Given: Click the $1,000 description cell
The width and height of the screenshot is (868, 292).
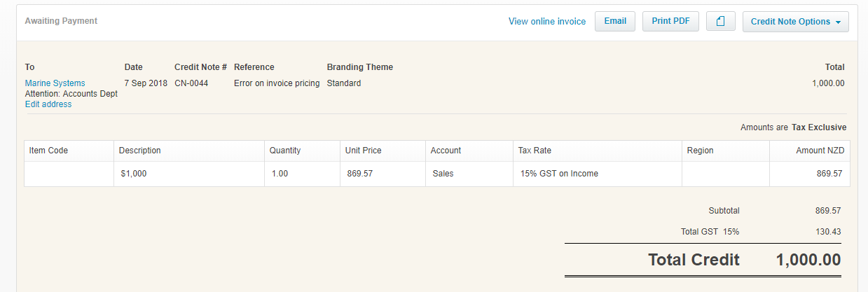Looking at the screenshot, I should 189,174.
